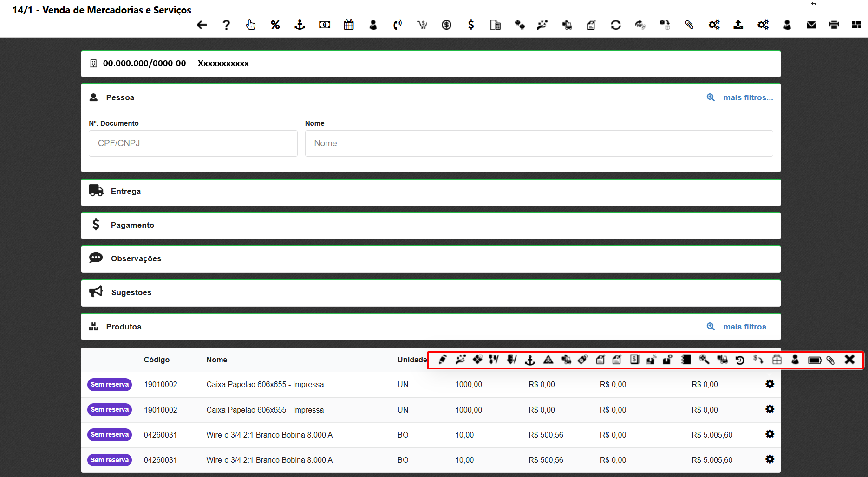
Task: Click the gift box icon in products toolbar
Action: pos(777,360)
